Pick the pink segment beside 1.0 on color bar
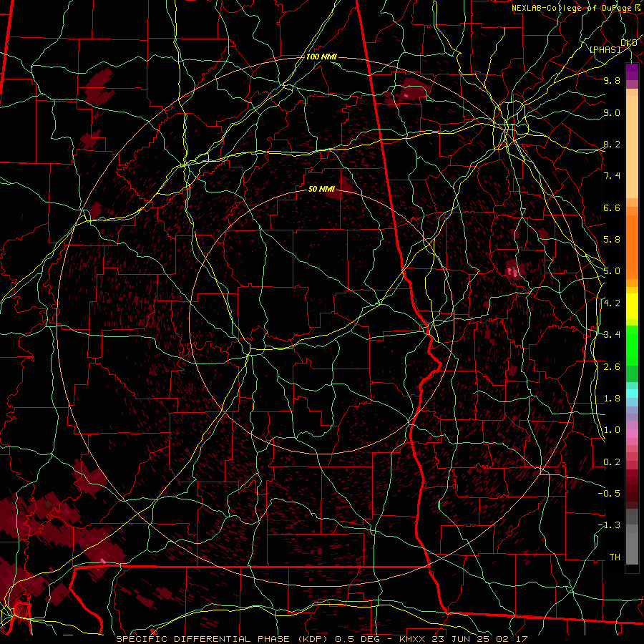This screenshot has width=644, height=644. 632,434
